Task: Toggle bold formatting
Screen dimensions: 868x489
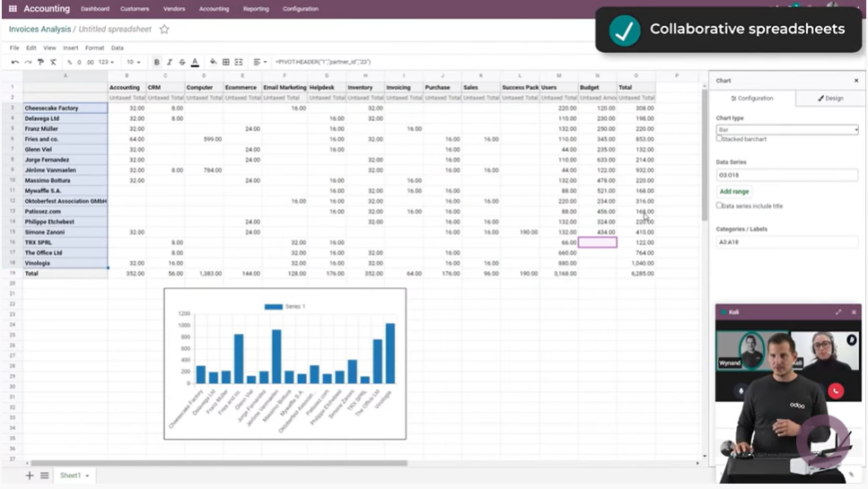Action: [x=157, y=62]
